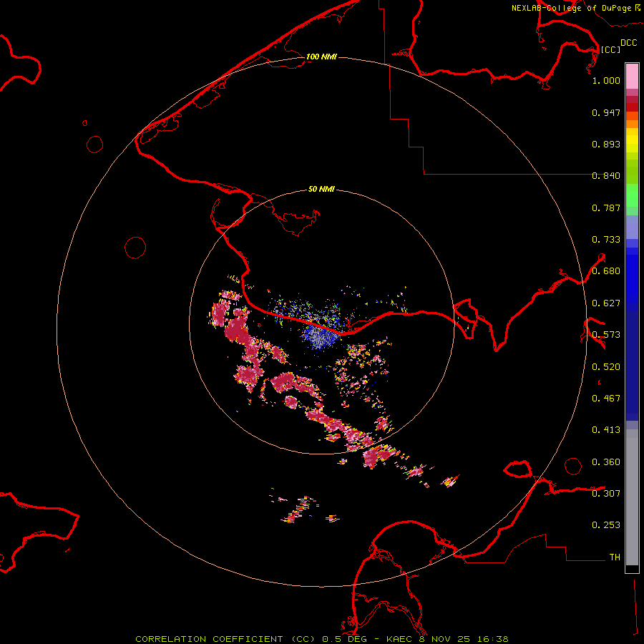Image resolution: width=644 pixels, height=644 pixels.
Task: Click the DCC label above the color bar
Action: (x=628, y=43)
